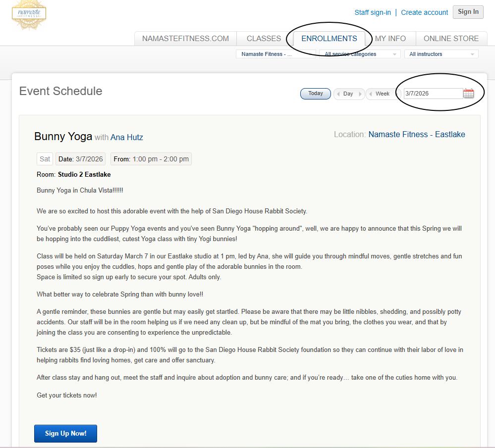Open the calendar date picker icon
The image size is (495, 448).
(x=468, y=94)
